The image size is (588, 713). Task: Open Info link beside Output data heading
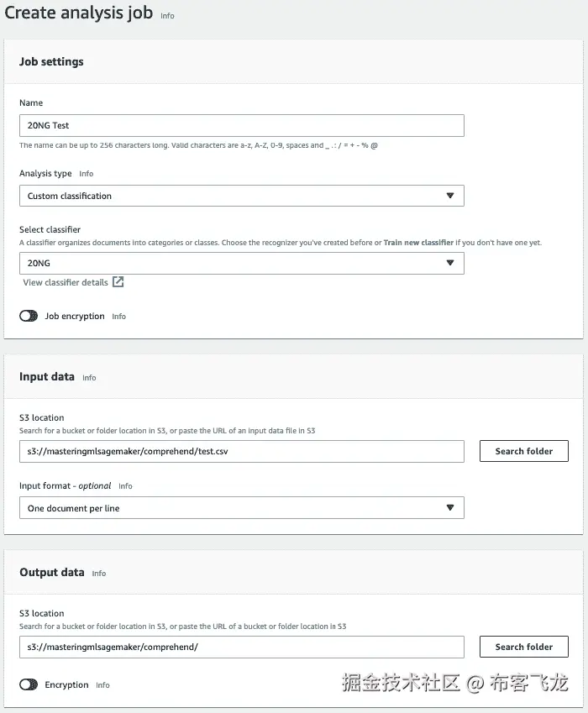coord(99,574)
